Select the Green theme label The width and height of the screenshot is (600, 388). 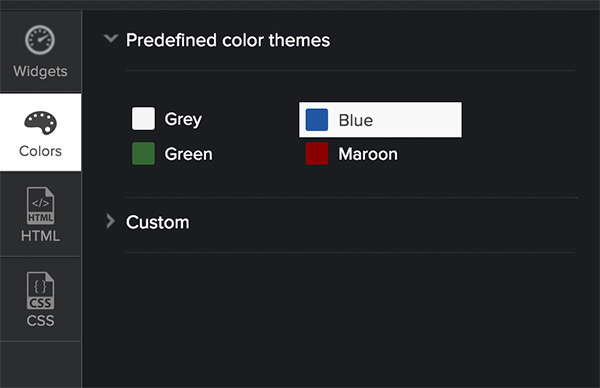point(188,154)
